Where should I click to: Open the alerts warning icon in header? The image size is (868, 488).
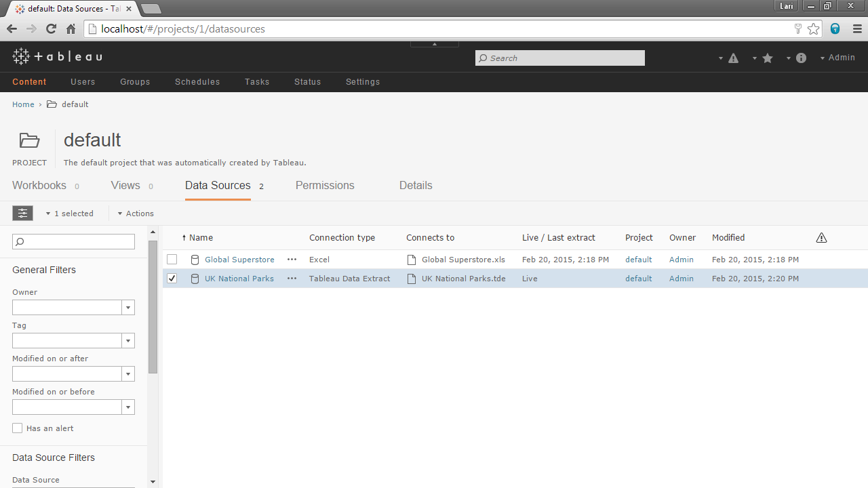pyautogui.click(x=733, y=58)
